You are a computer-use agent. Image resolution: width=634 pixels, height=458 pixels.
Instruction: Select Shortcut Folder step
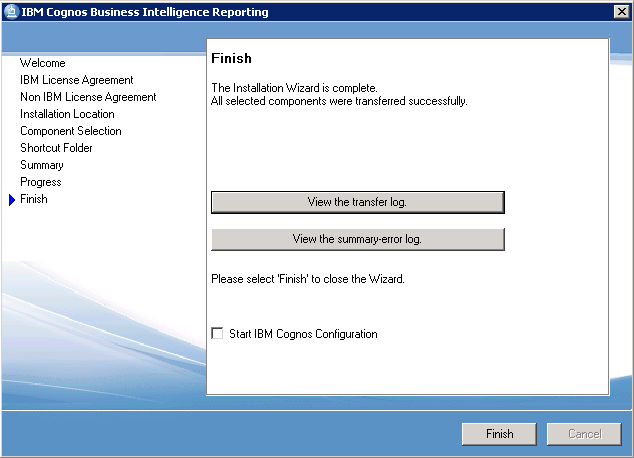(x=56, y=148)
